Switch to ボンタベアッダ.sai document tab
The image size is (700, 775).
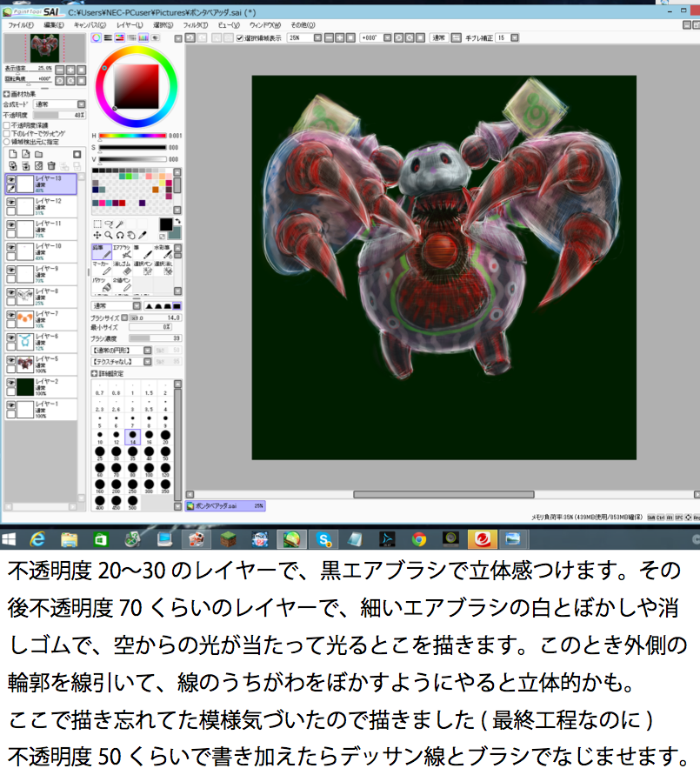[225, 505]
